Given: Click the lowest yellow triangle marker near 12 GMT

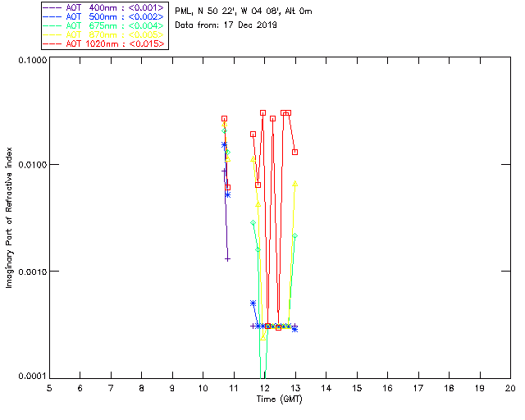Looking at the screenshot, I should coord(263,338).
